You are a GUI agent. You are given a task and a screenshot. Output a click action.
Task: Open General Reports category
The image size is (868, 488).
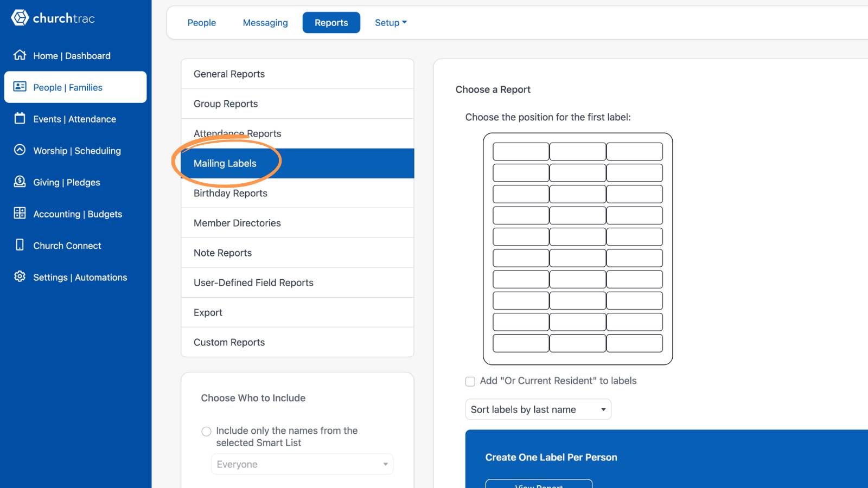(x=297, y=74)
